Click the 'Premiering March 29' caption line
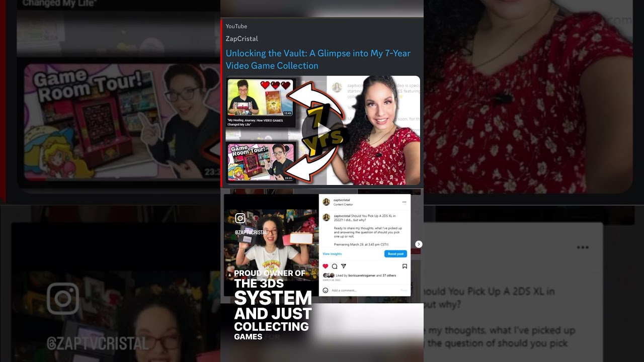 coord(361,244)
